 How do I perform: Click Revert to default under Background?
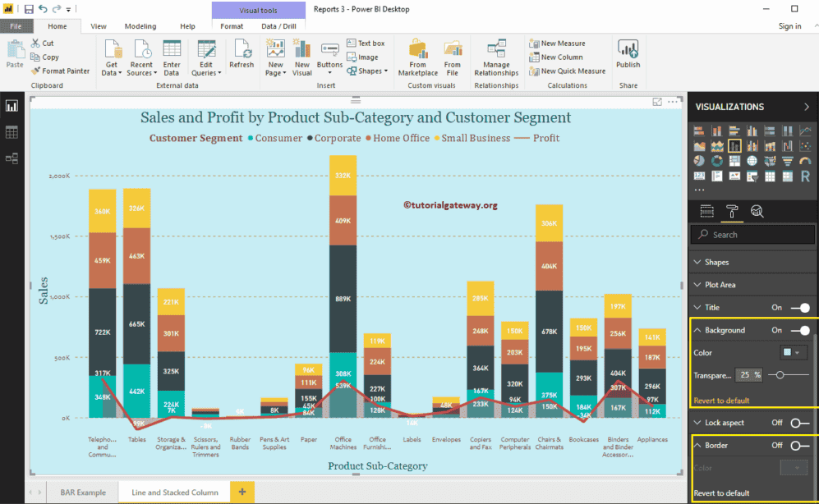(721, 401)
